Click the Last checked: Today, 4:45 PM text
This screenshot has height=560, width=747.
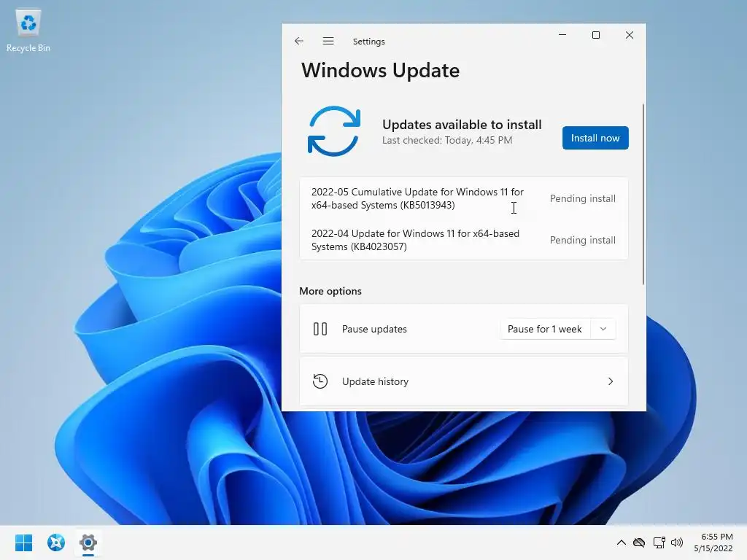point(447,140)
